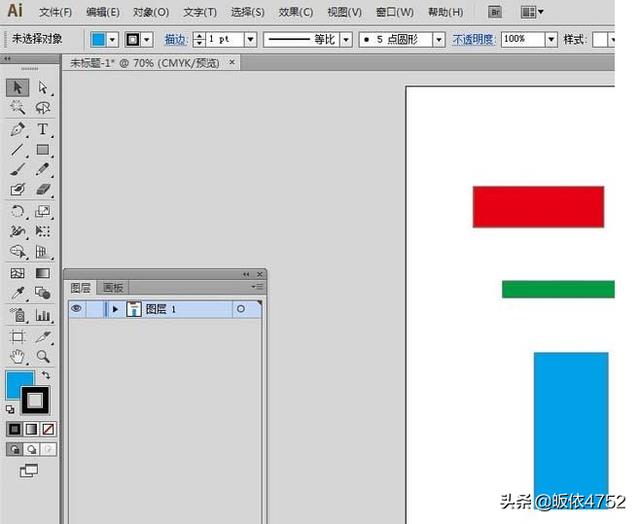The height and width of the screenshot is (524, 640).
Task: Select the Blend tool
Action: point(42,293)
